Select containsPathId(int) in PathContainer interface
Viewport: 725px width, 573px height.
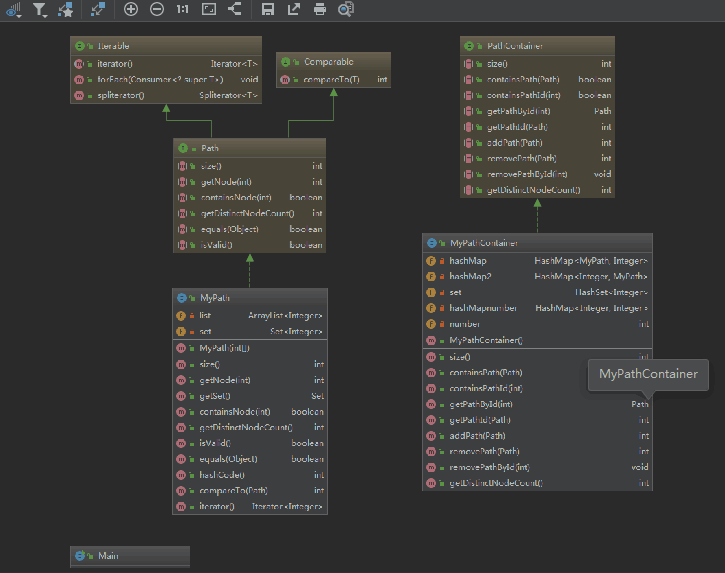coord(537,95)
